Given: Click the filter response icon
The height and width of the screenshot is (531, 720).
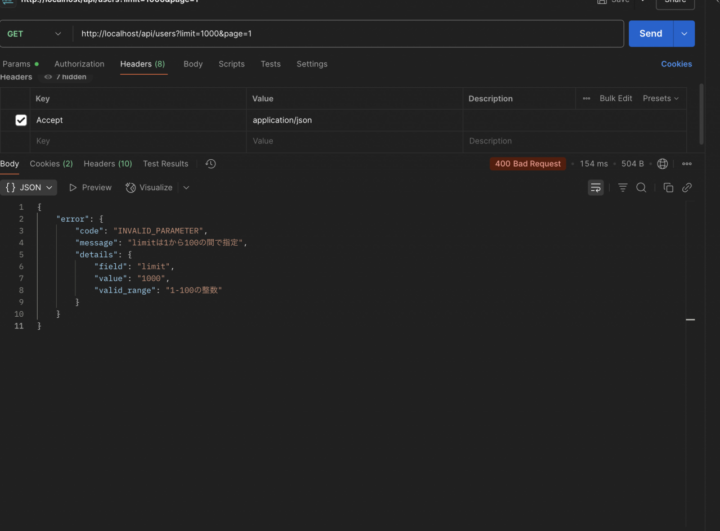Looking at the screenshot, I should tap(623, 187).
